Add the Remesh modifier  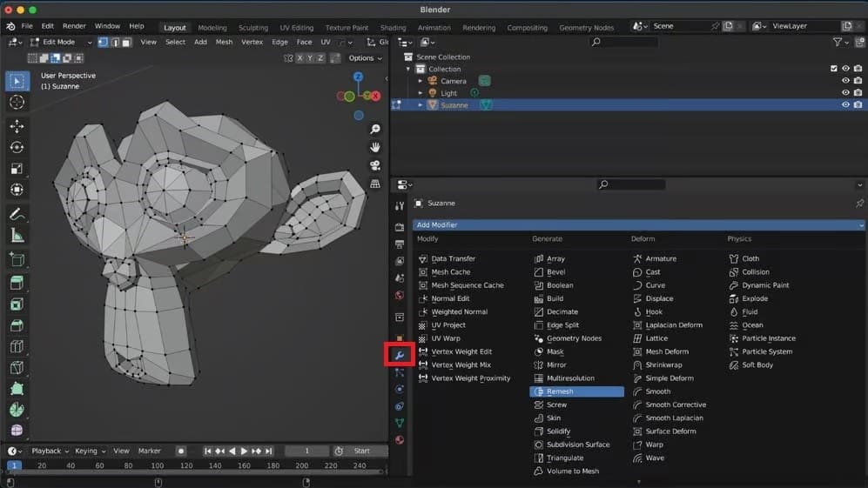(x=577, y=391)
